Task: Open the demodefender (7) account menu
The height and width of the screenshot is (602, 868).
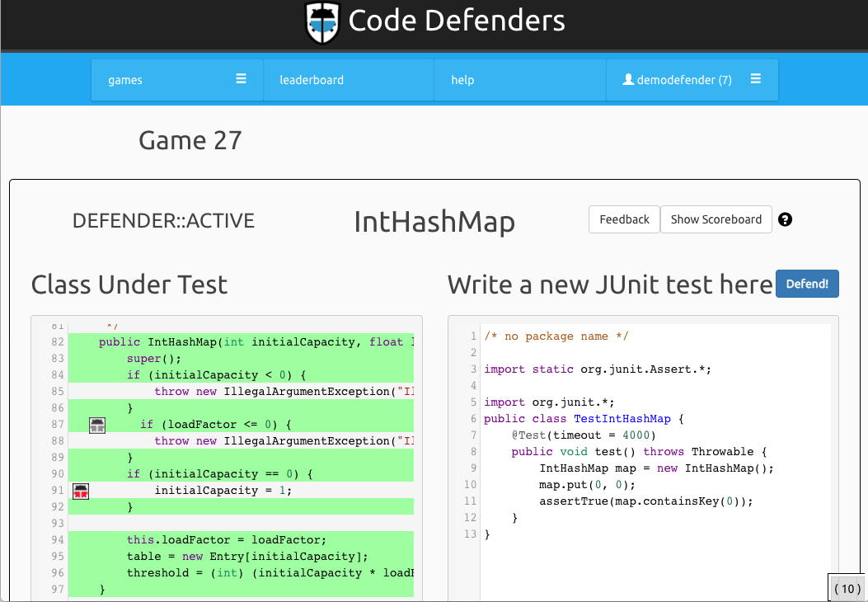Action: pyautogui.click(x=692, y=80)
